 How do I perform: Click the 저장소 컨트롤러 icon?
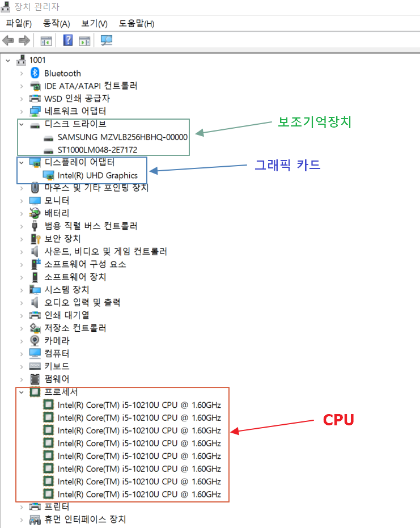35,328
